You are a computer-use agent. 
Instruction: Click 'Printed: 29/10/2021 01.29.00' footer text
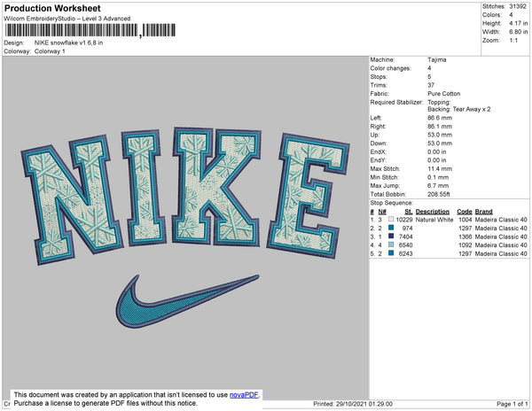(353, 404)
